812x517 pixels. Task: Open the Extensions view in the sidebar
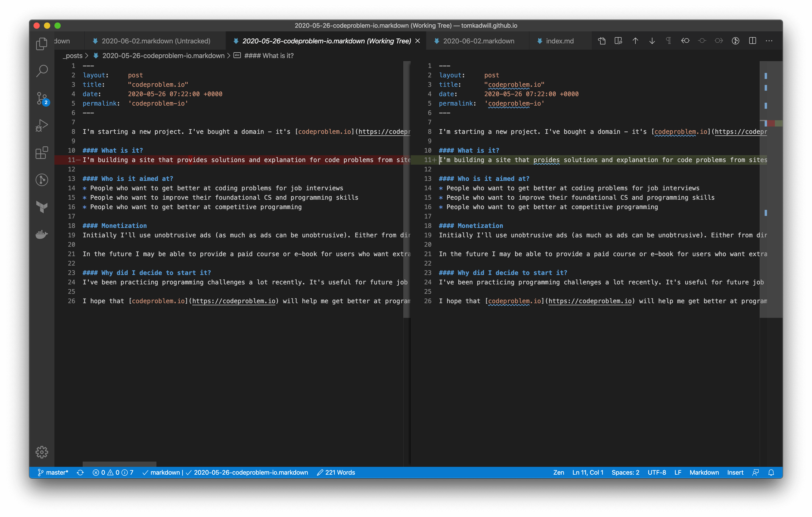[x=42, y=153]
